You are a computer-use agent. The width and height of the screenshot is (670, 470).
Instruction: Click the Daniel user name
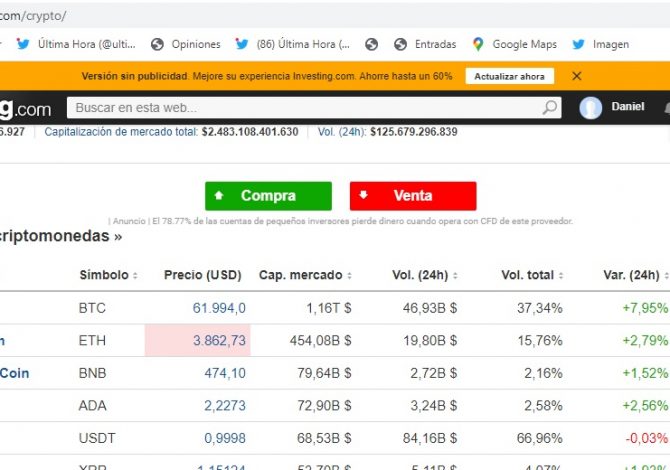(x=627, y=106)
